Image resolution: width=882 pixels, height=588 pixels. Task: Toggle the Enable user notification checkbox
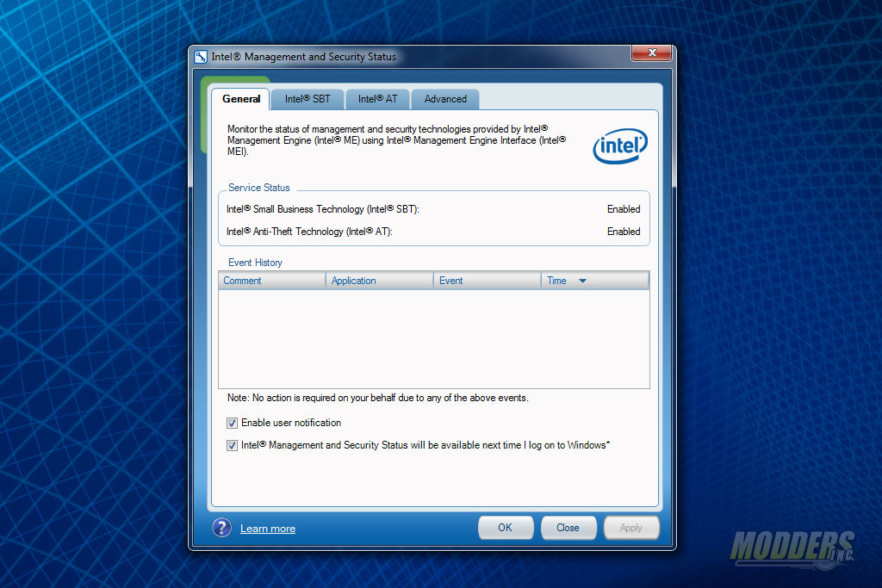(x=232, y=423)
